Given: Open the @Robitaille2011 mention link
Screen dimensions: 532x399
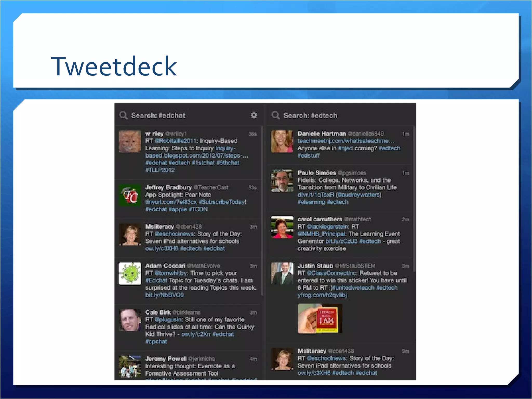Looking at the screenshot, I should pyautogui.click(x=176, y=141).
